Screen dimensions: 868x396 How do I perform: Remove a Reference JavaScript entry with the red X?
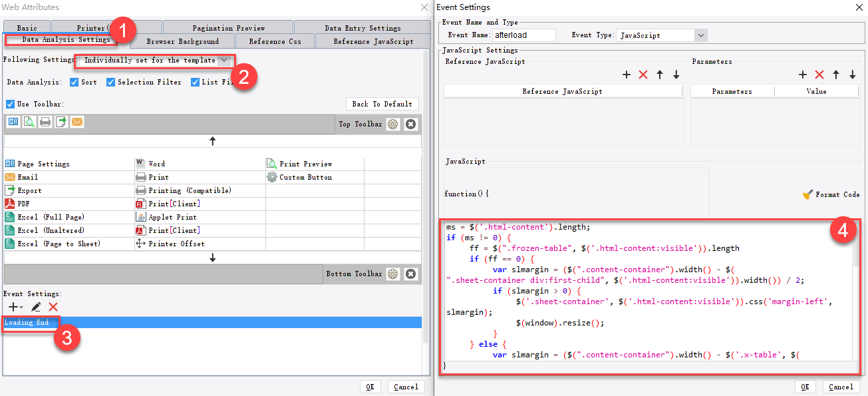click(643, 75)
